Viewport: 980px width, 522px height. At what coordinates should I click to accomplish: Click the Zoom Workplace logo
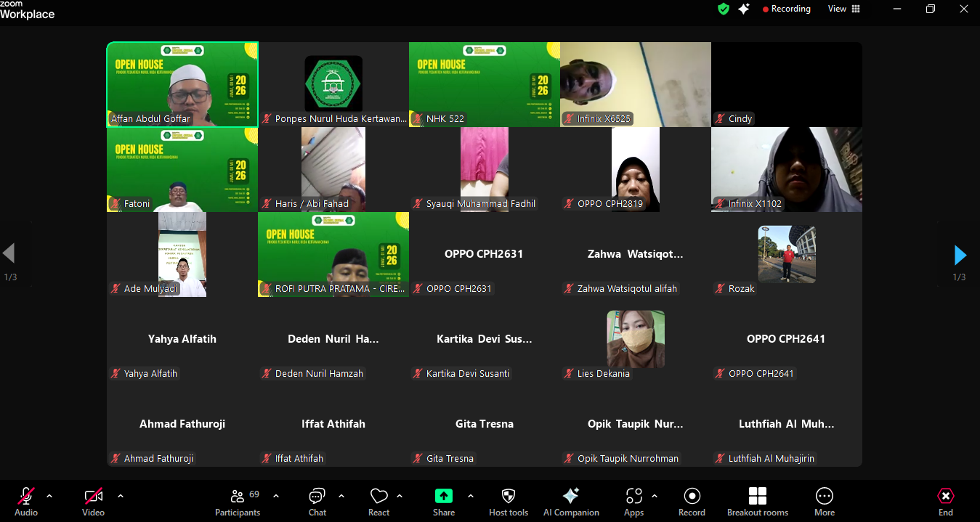click(27, 10)
